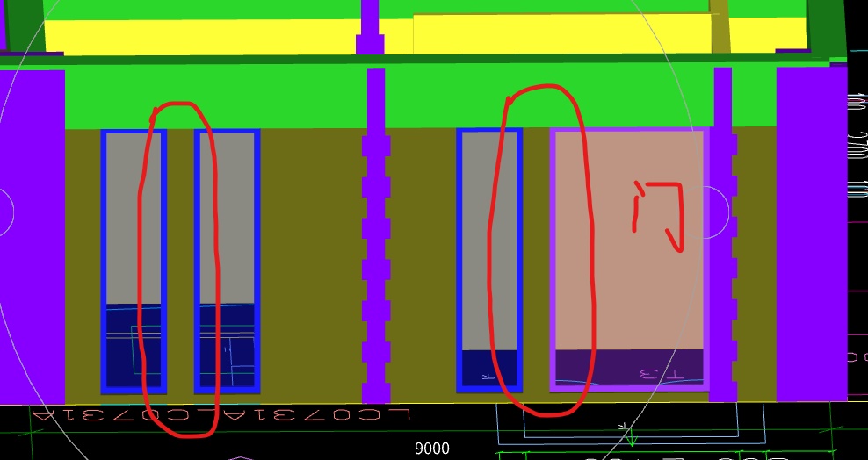Screen dimensions: 868x460
Task: Select the wide purple wall at far right
Action: (812, 234)
